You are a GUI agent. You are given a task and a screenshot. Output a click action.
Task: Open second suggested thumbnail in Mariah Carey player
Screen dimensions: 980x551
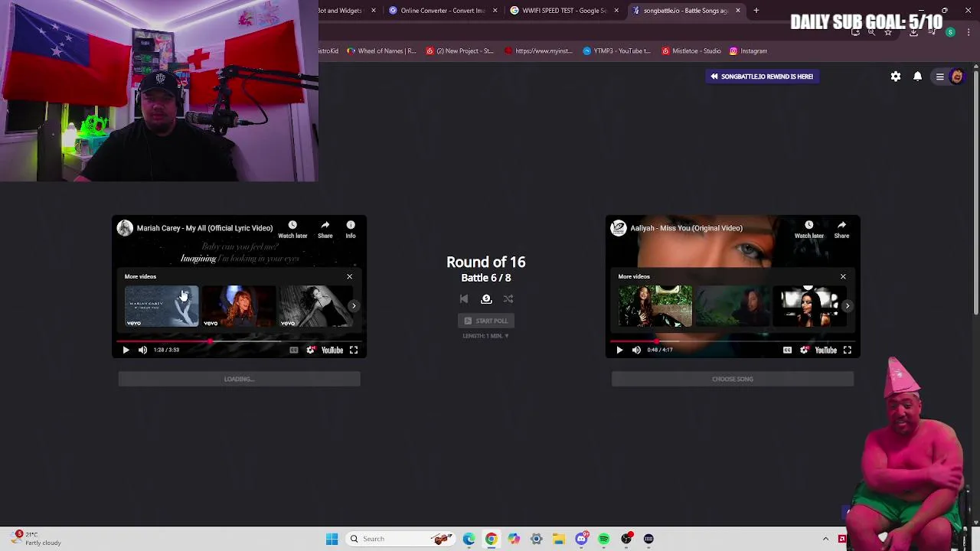[239, 306]
